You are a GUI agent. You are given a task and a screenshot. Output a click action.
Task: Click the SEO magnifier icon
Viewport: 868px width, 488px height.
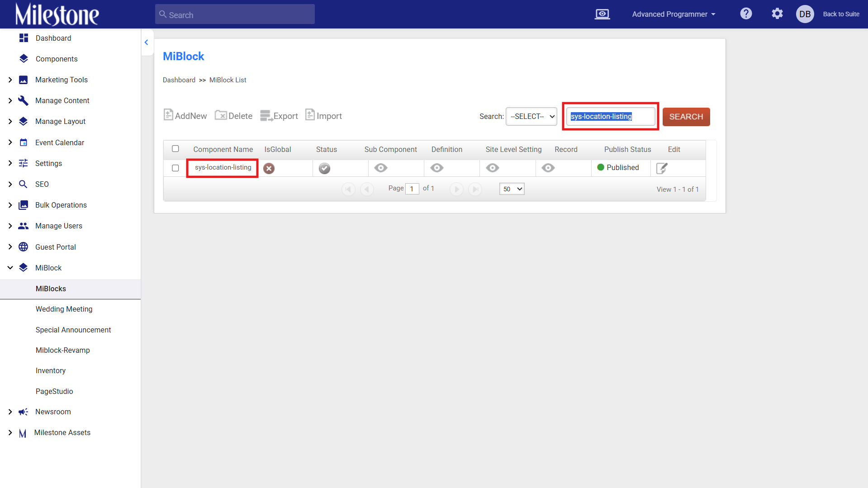[23, 184]
